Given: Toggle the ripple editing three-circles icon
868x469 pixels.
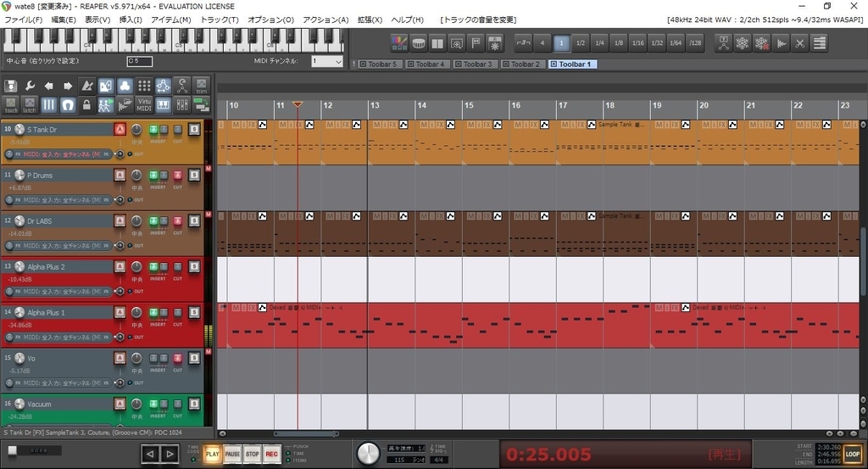Looking at the screenshot, I should tap(125, 86).
